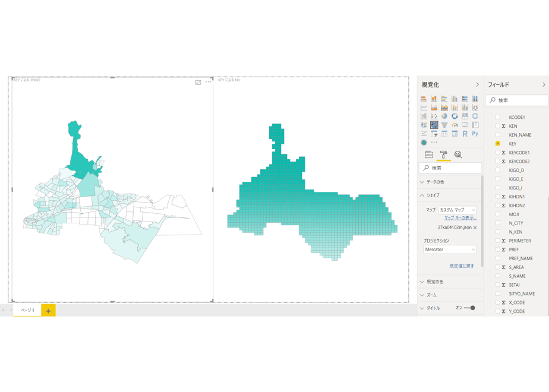Screen dimensions: 549x392
Task: Uncheck the KEY field checkbox
Action: click(x=497, y=144)
